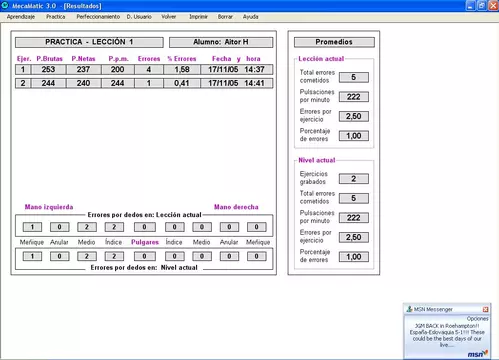Select P.Brutas value 253
The height and width of the screenshot is (360, 499).
(48, 69)
